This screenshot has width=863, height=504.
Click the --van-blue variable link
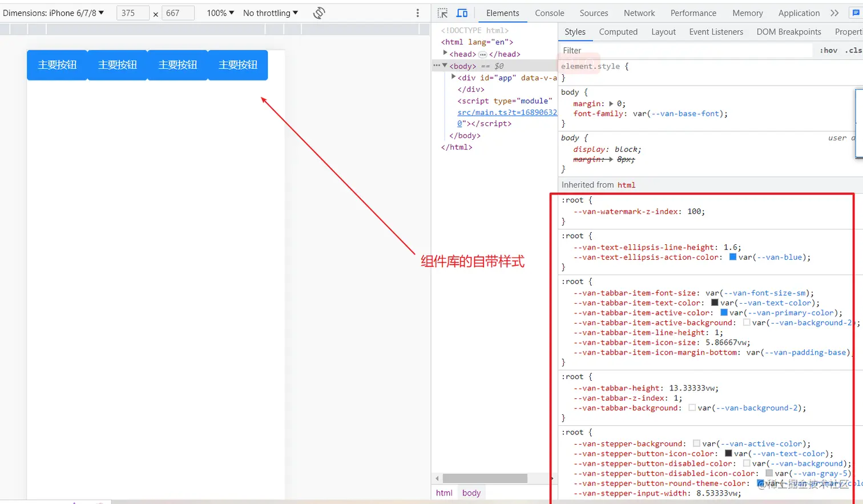pyautogui.click(x=779, y=257)
